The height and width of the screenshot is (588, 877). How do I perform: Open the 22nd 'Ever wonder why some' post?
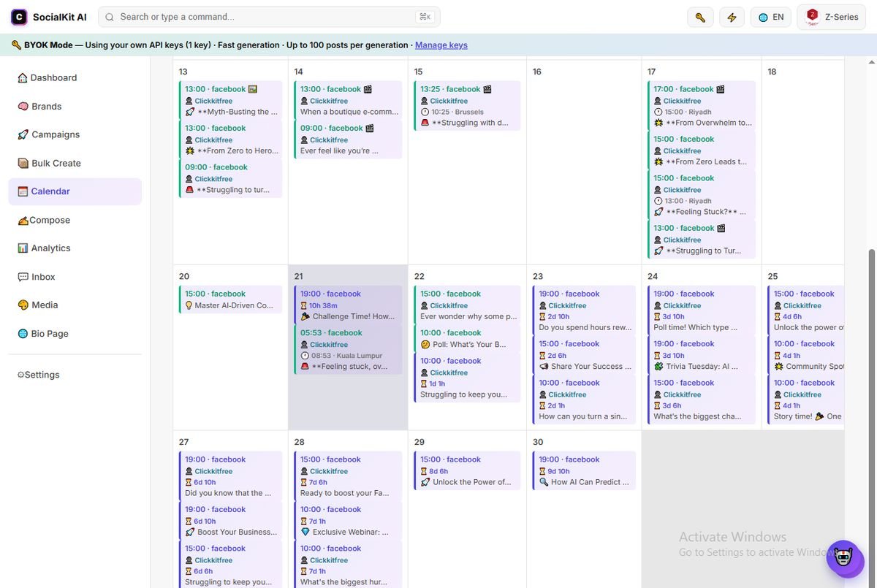[468, 305]
